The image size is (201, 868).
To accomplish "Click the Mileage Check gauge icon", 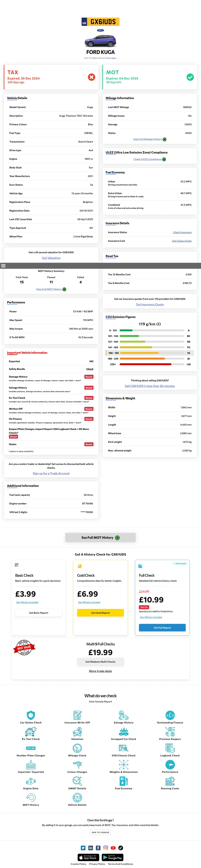I will (77, 748).
